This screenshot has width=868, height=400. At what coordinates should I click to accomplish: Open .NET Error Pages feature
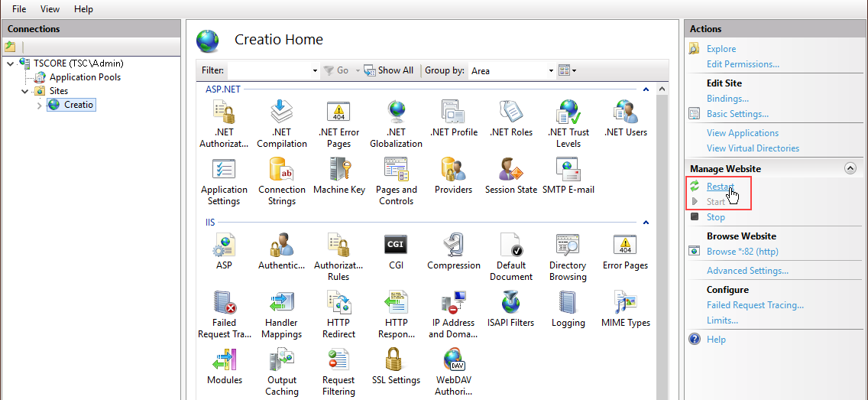(338, 124)
